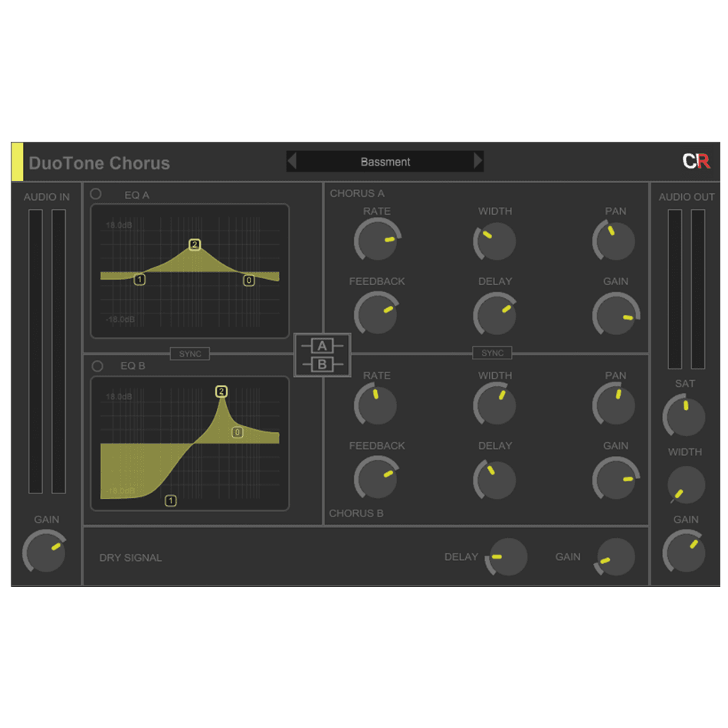Viewport: 728px width, 728px height.
Task: Open the Bassment preset name menu
Action: coord(385,162)
